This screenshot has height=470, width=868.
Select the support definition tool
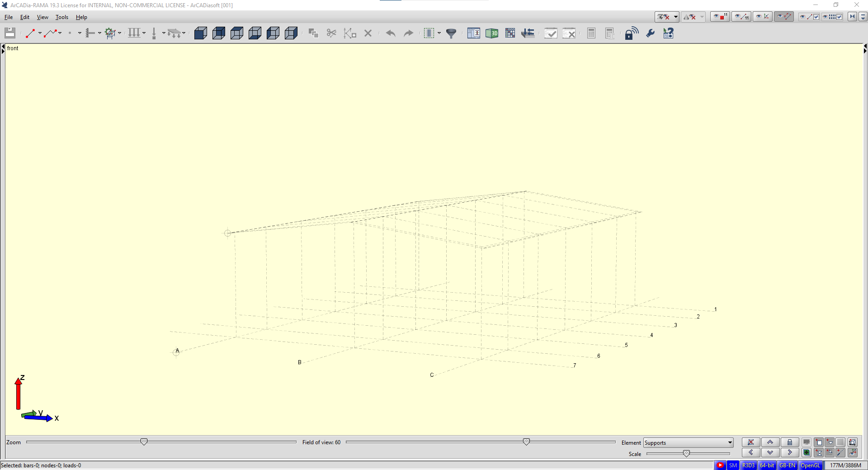point(90,33)
